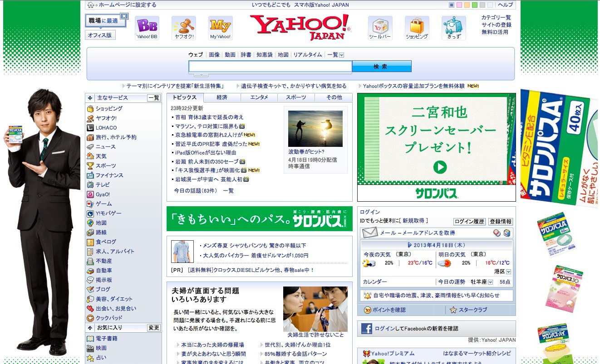Click the mail envelope icon in login panel
600x364 pixels.
[x=370, y=233]
